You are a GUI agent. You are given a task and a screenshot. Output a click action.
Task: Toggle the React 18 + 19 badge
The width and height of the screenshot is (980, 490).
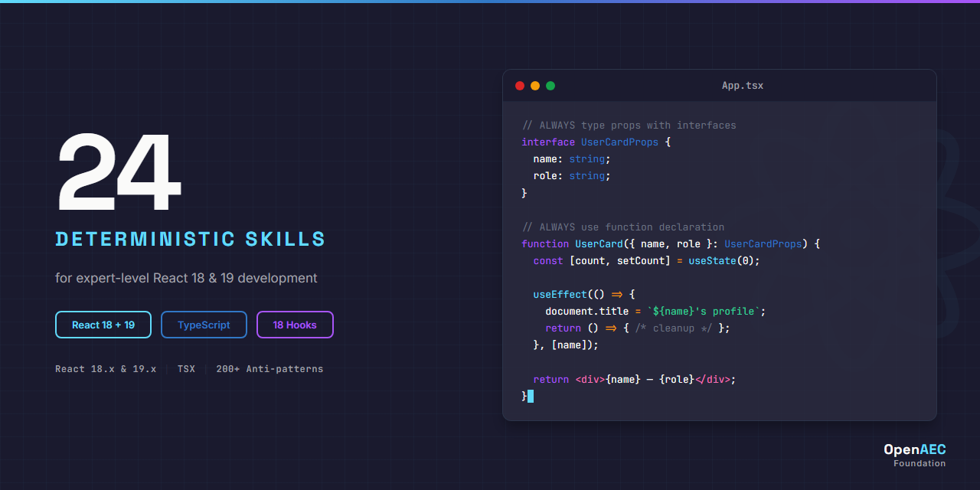pos(103,325)
